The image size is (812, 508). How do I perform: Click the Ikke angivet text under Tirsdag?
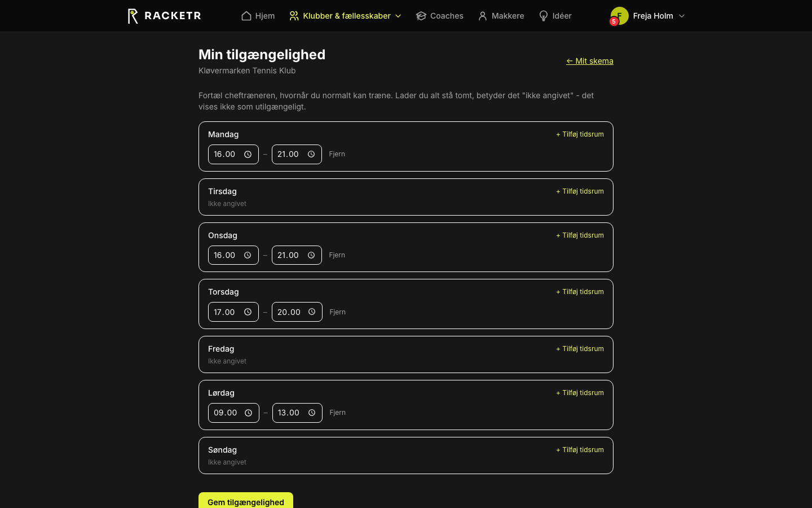pos(227,204)
